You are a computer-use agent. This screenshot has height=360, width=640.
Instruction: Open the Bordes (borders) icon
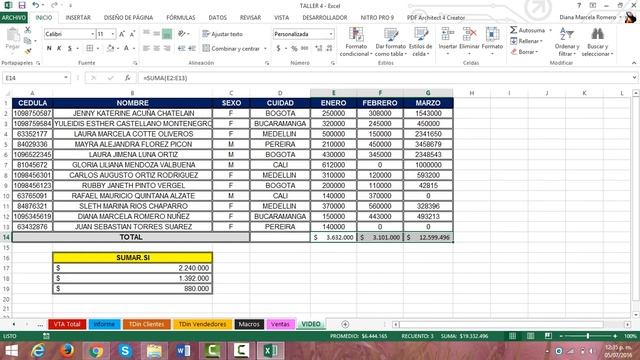(x=90, y=48)
